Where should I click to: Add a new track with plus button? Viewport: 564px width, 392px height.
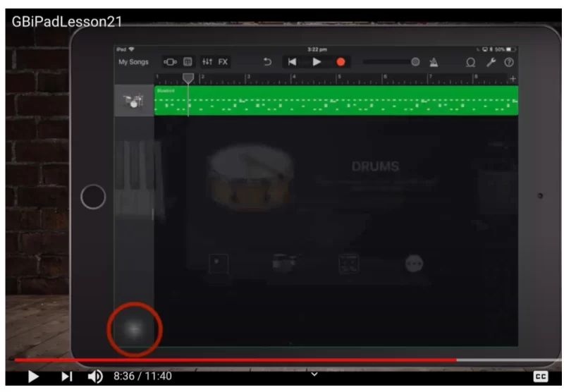click(x=134, y=329)
